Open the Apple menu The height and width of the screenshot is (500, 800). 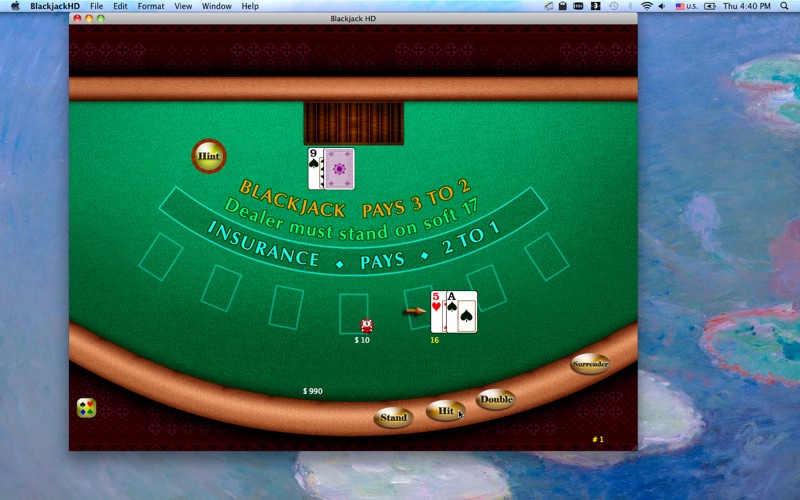(15, 6)
